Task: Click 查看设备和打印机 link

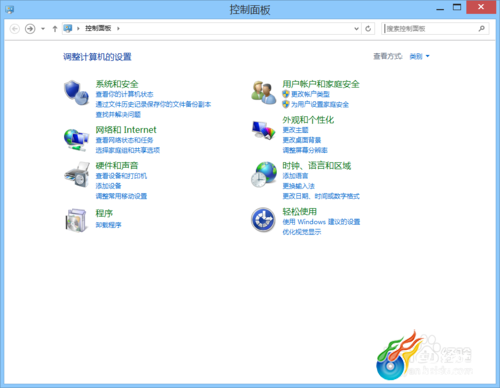Action: [x=121, y=176]
